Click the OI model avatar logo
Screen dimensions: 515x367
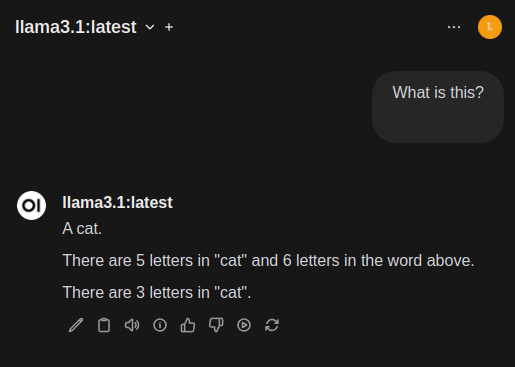click(31, 205)
